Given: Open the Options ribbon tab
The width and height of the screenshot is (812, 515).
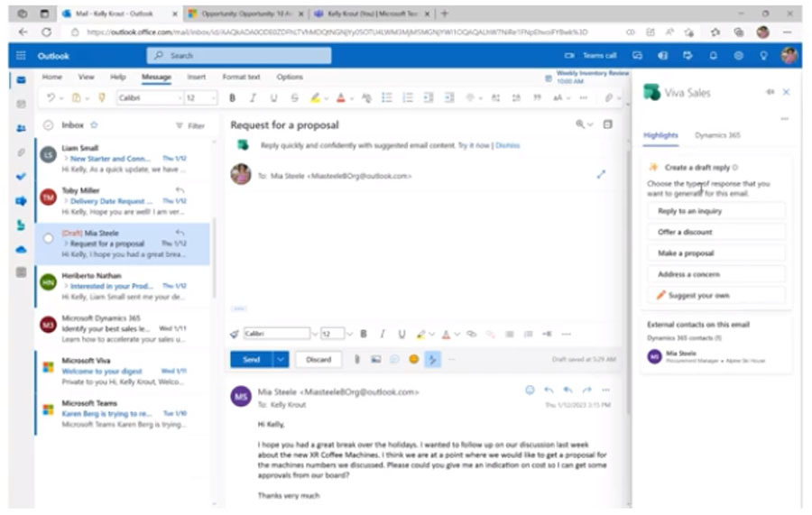Looking at the screenshot, I should coord(290,77).
